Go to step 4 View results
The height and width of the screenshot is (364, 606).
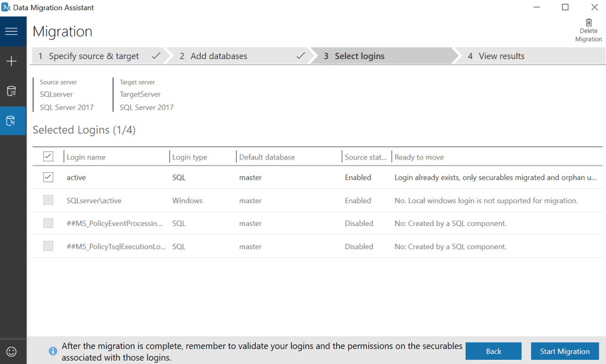pyautogui.click(x=531, y=56)
